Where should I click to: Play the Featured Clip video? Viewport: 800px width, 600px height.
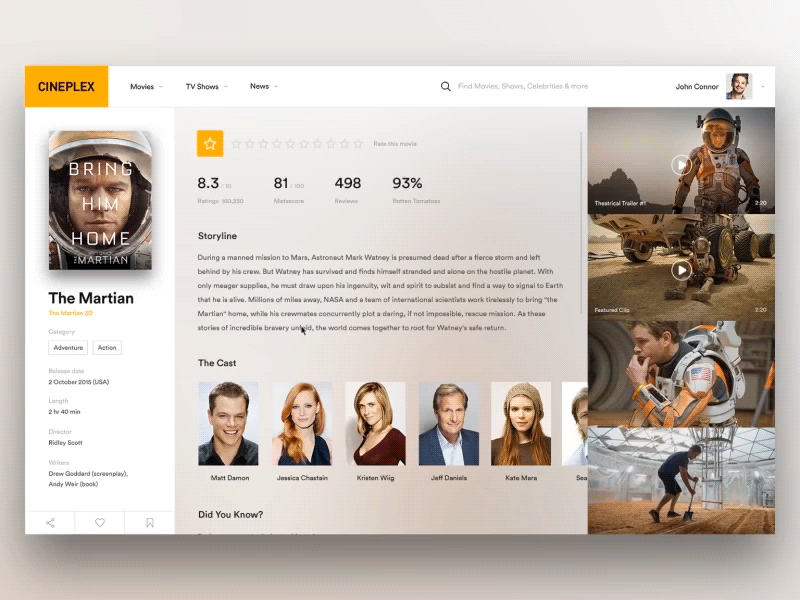(x=683, y=269)
